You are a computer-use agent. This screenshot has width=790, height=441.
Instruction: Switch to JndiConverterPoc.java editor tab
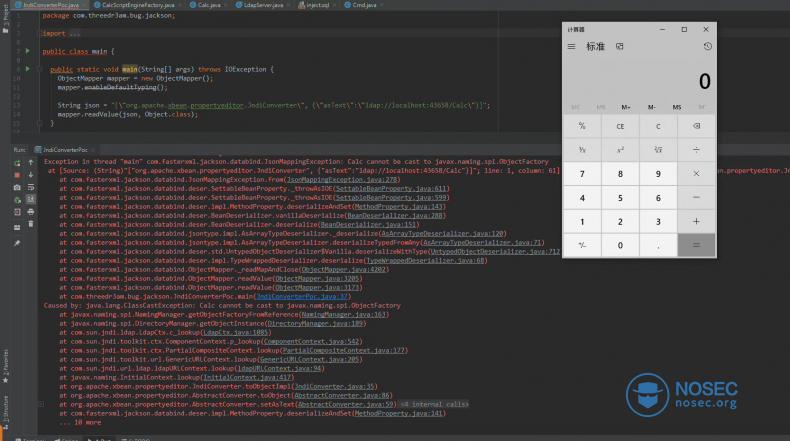point(50,5)
